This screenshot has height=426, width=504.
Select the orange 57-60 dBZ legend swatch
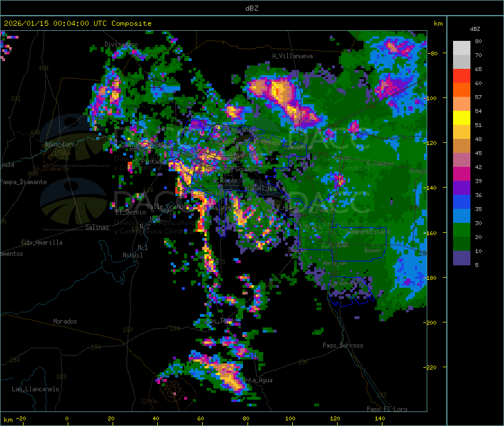coord(461,90)
